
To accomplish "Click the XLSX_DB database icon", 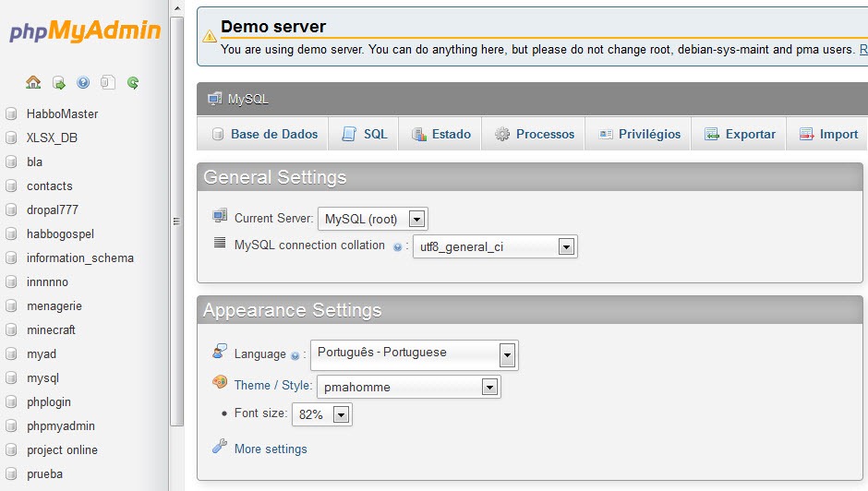I will (11, 138).
